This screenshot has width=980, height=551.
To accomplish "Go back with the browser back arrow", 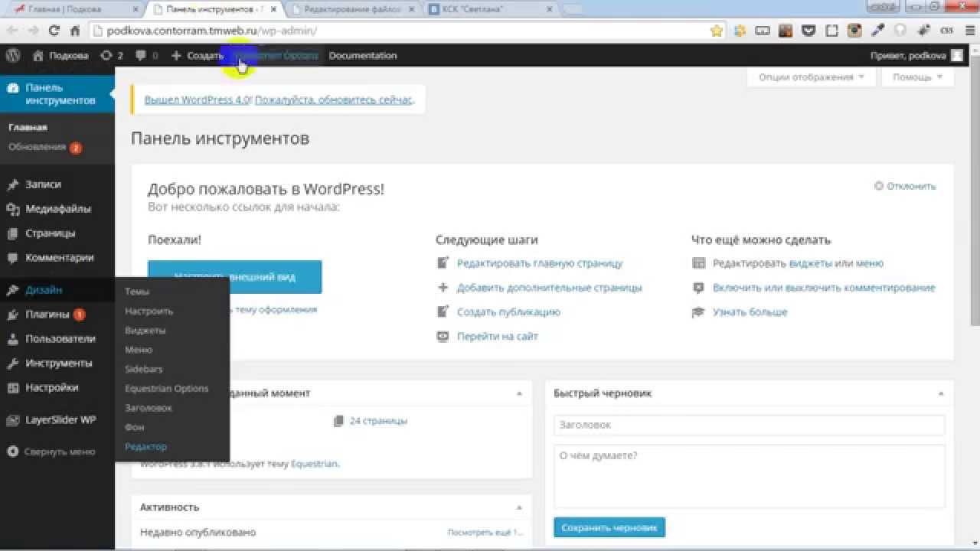I will [12, 31].
